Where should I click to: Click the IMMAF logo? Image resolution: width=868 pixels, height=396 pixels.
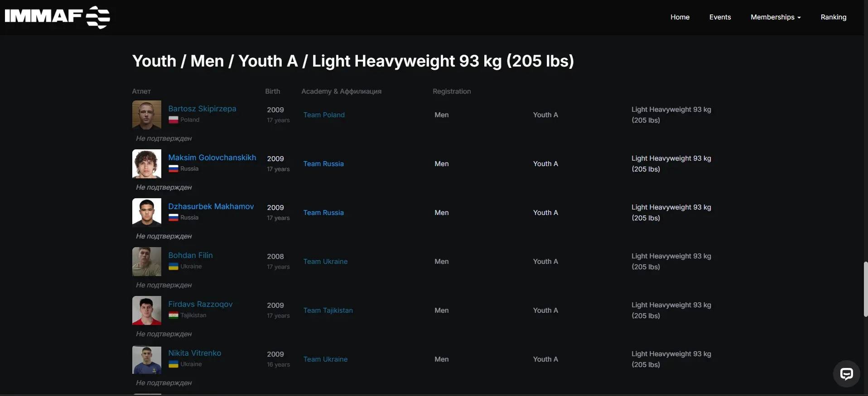(58, 17)
